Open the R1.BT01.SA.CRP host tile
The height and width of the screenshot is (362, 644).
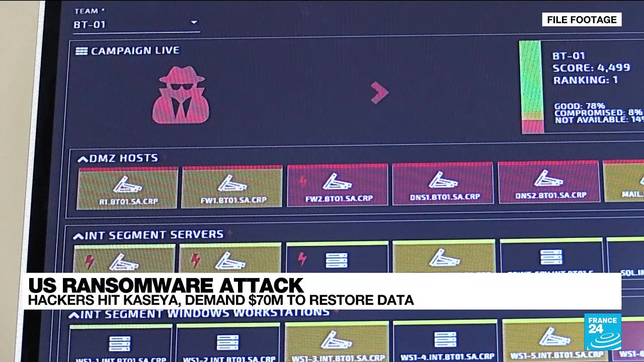pyautogui.click(x=127, y=189)
